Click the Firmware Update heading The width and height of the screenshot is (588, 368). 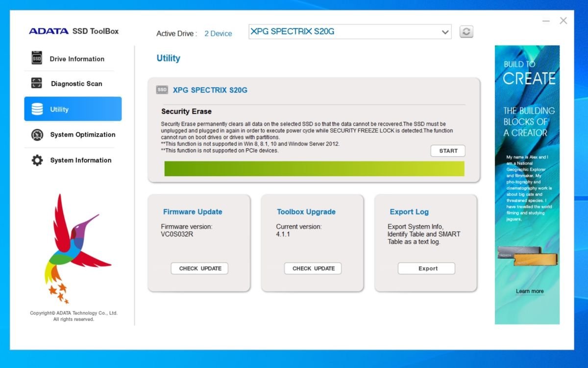pos(193,212)
